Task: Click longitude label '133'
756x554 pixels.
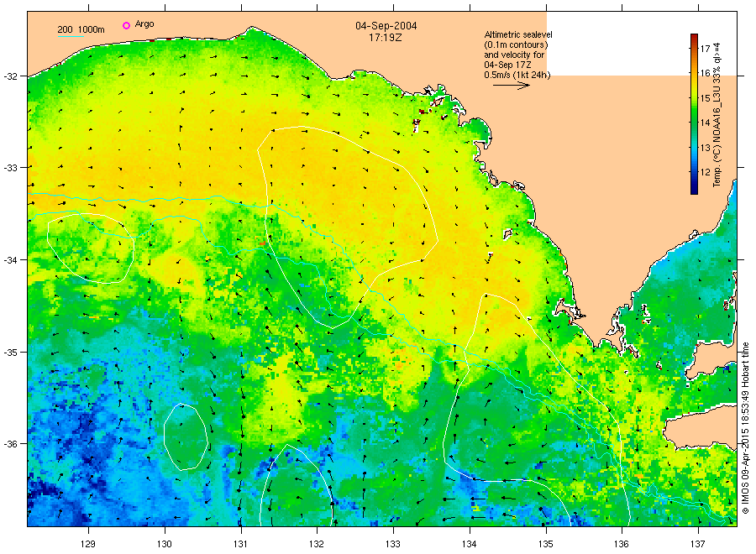Action: [x=393, y=545]
